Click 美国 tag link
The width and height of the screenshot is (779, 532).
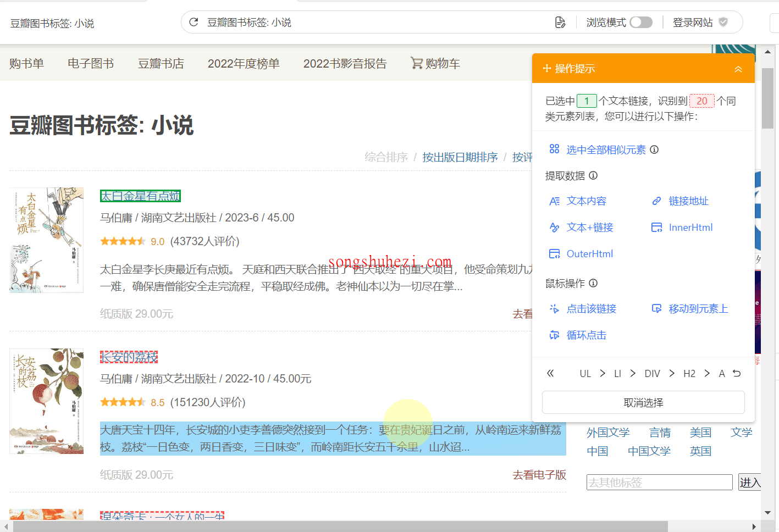click(700, 433)
